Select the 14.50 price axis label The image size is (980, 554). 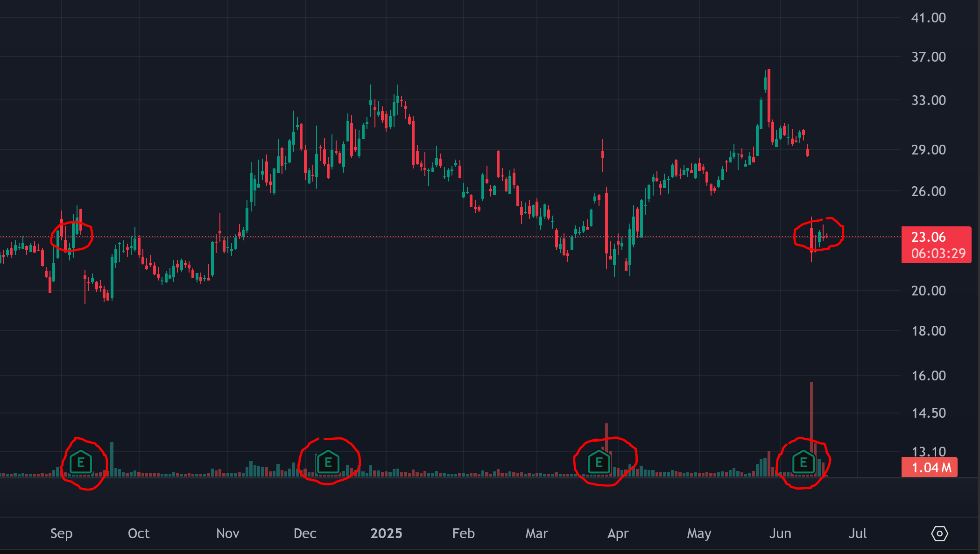[x=929, y=413]
